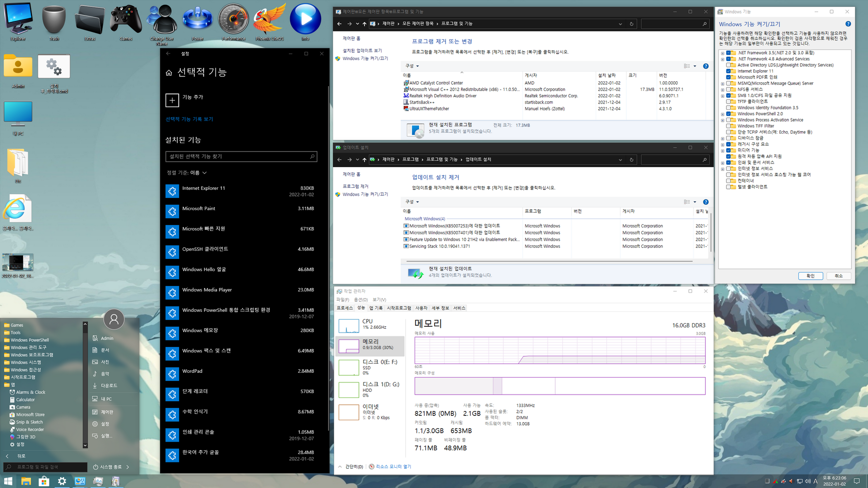Uncheck Internet Explorer 11 in Windows features
This screenshot has height=488, width=868.
(728, 71)
